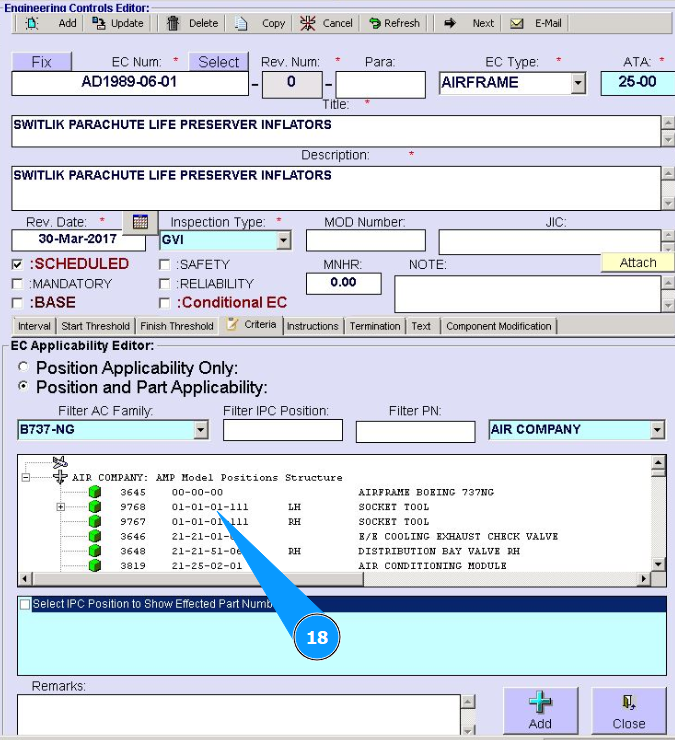675x740 pixels.
Task: Select DISTRIBUTION BAY VALVE RH row text
Action: [439, 551]
